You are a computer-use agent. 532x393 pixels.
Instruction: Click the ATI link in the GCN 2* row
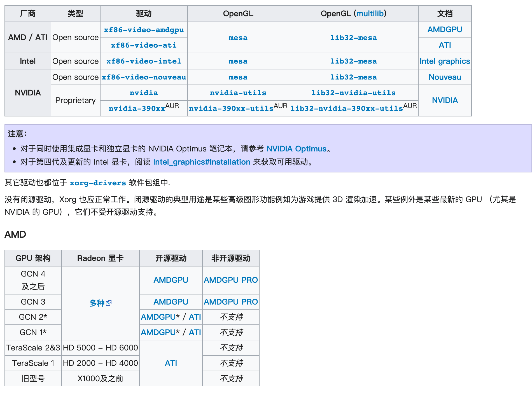click(195, 317)
